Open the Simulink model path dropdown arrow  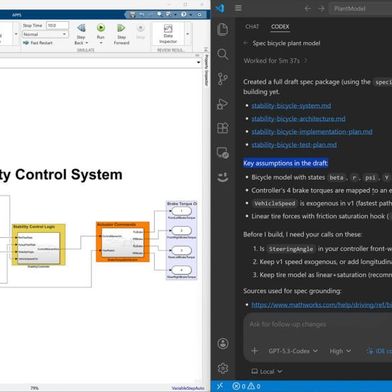(x=199, y=62)
